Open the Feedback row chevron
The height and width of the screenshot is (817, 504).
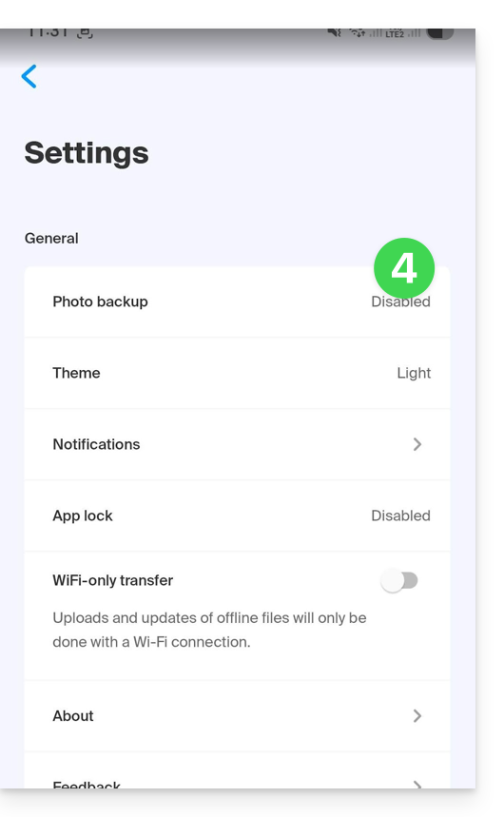pyautogui.click(x=417, y=784)
